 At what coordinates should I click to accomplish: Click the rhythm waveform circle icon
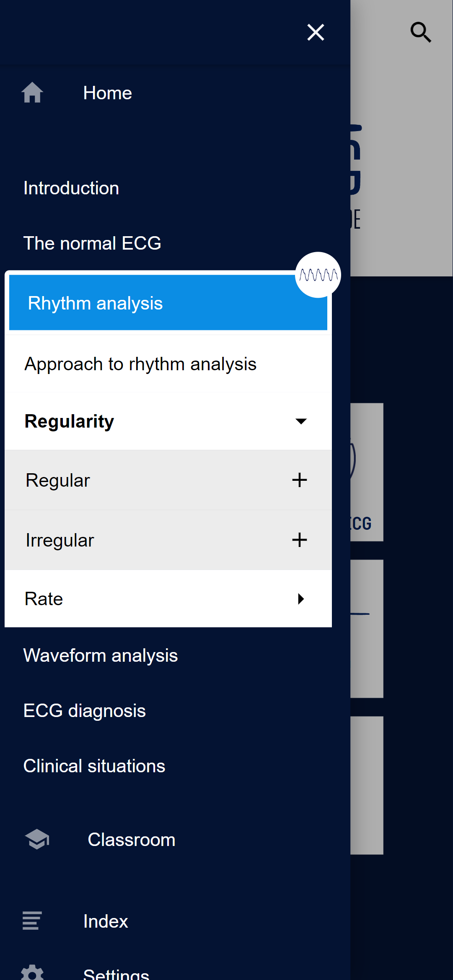318,275
